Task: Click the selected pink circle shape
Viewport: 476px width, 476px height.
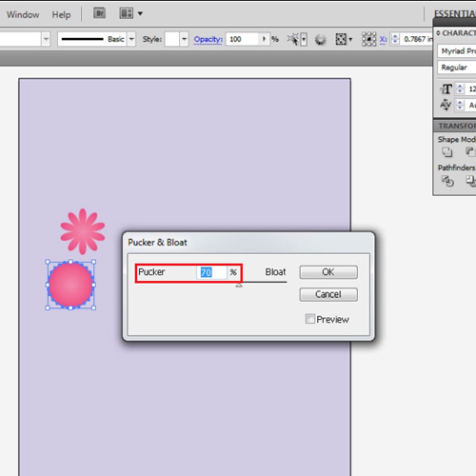Action: (x=70, y=285)
